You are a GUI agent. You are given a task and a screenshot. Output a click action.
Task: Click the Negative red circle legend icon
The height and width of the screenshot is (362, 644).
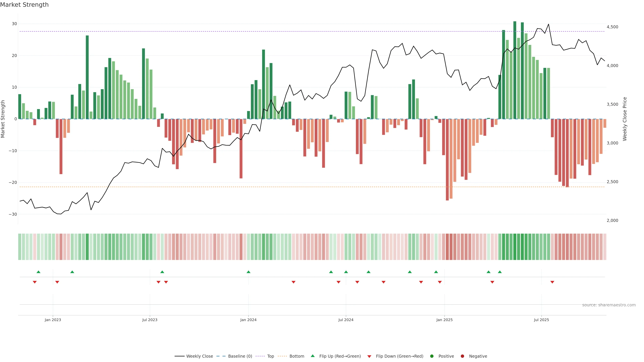[462, 356]
